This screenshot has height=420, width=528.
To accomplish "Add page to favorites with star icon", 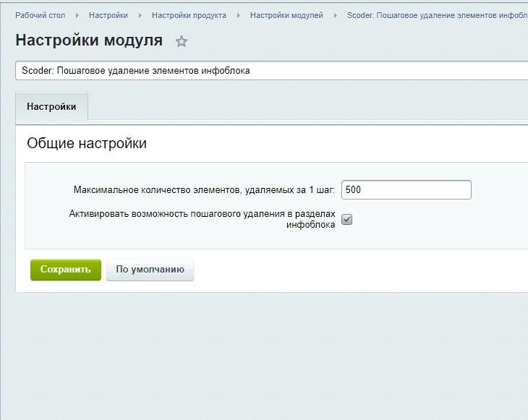I will pyautogui.click(x=182, y=42).
